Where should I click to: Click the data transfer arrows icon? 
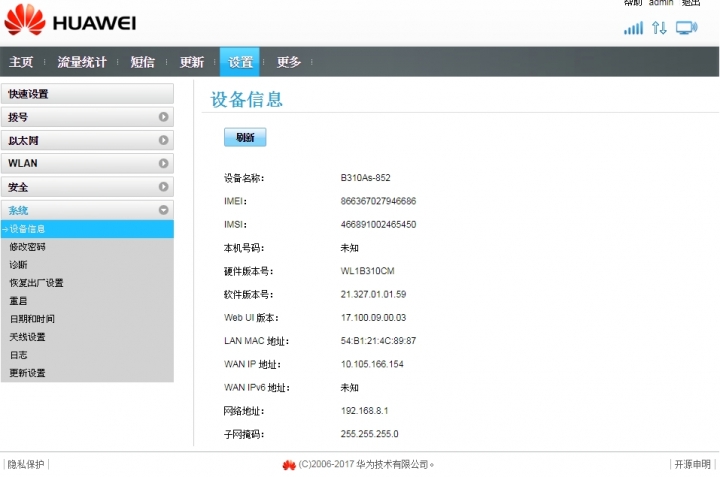pos(659,28)
